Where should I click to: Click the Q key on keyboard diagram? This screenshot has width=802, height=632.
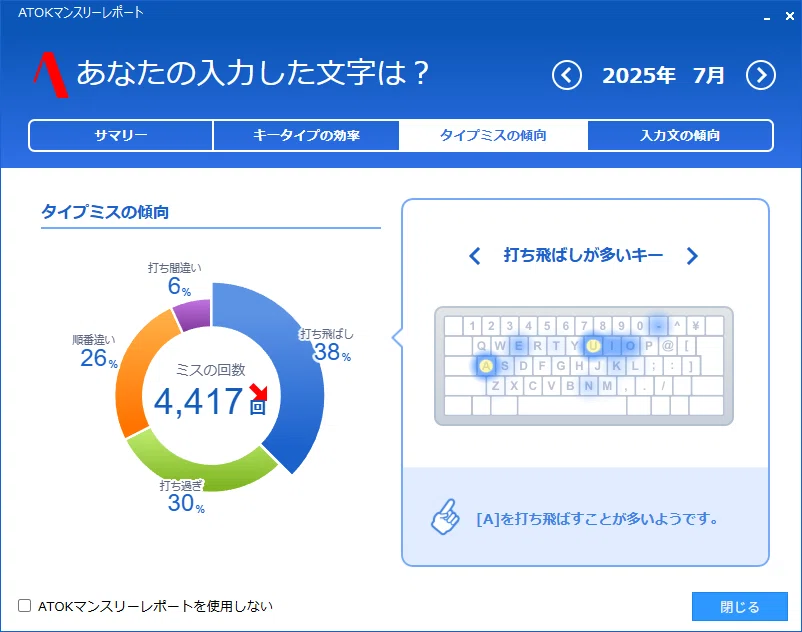(x=481, y=346)
